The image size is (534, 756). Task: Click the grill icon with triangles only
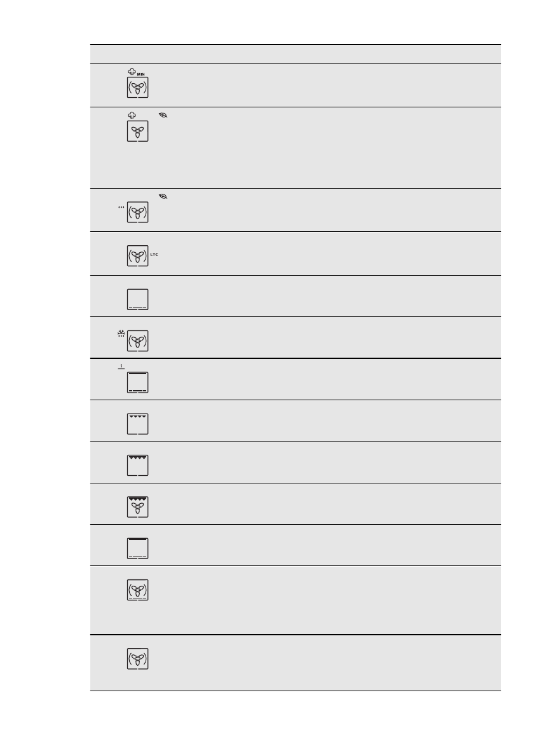click(138, 423)
